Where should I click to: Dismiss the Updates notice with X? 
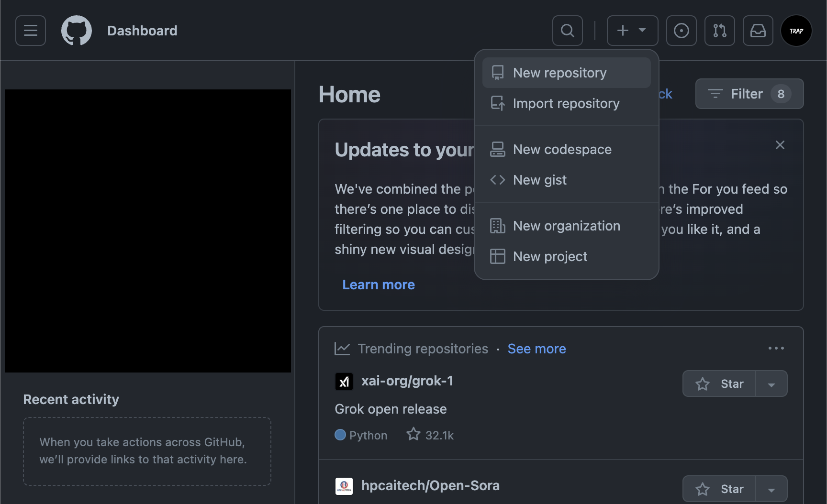pyautogui.click(x=780, y=145)
